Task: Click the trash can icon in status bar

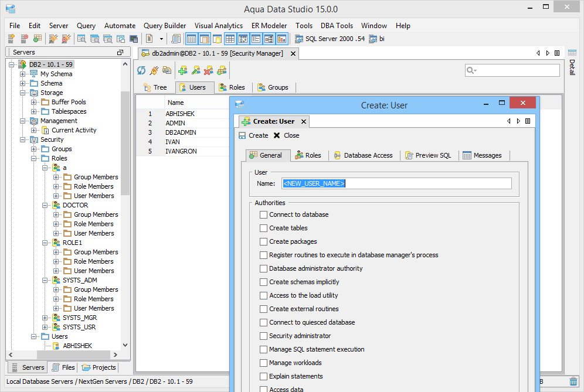Action: click(573, 381)
